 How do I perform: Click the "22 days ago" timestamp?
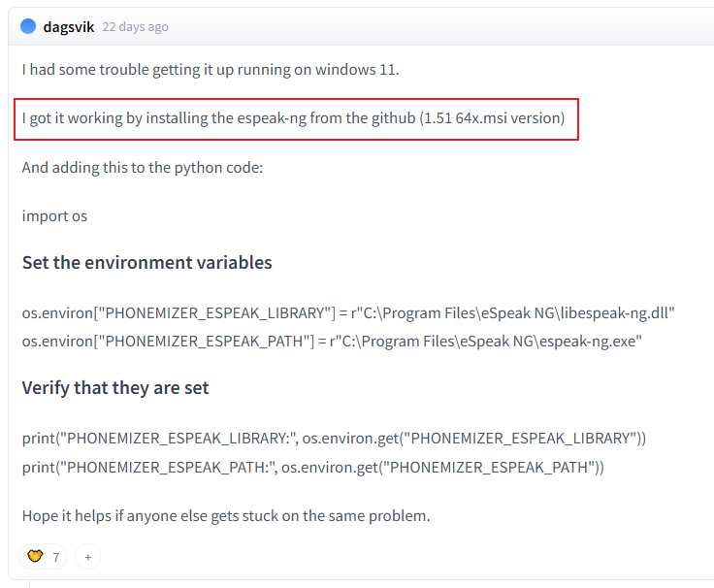pos(135,27)
